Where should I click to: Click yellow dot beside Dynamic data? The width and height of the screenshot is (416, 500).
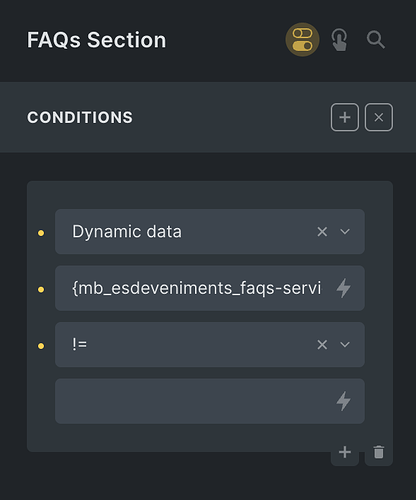(41, 233)
